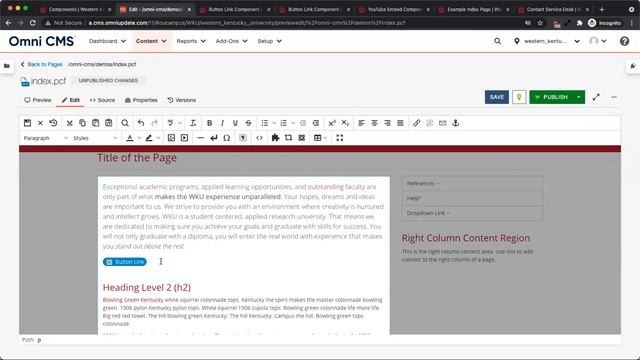Screen dimensions: 640x360
Task: Open source code editor with angle brackets
Action: (x=259, y=138)
